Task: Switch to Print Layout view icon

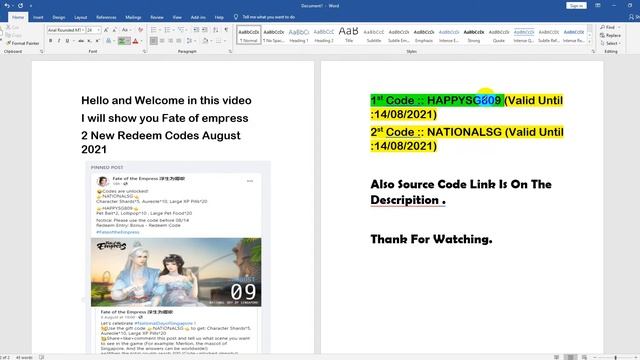Action: [570, 357]
